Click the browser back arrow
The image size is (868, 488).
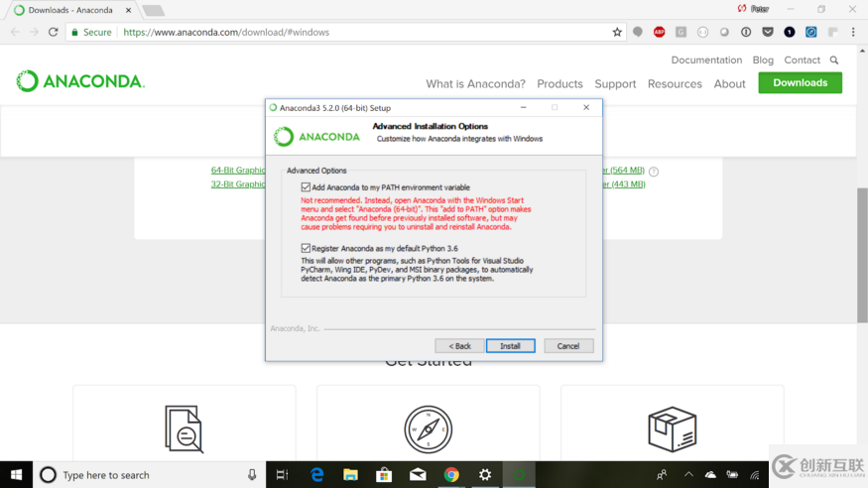click(x=16, y=32)
